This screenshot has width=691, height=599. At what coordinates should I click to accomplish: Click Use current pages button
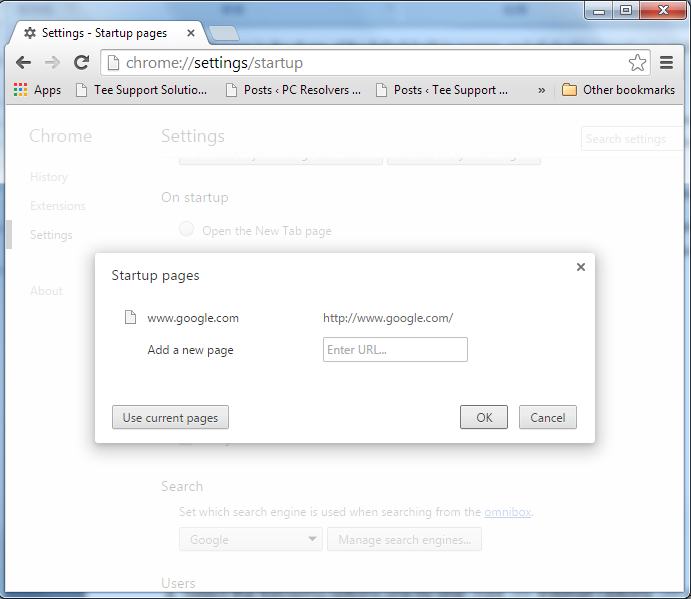[x=170, y=417]
